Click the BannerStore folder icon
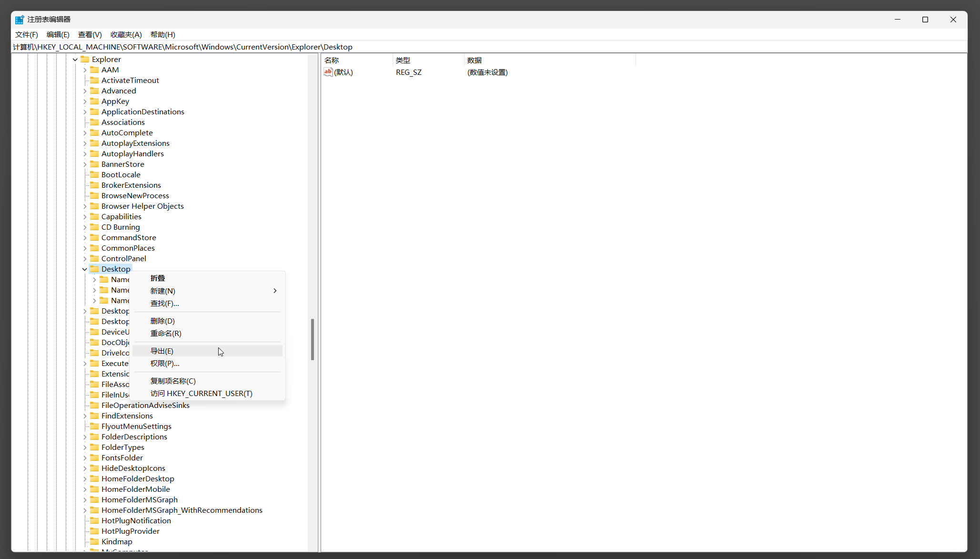This screenshot has width=980, height=559. 94,164
